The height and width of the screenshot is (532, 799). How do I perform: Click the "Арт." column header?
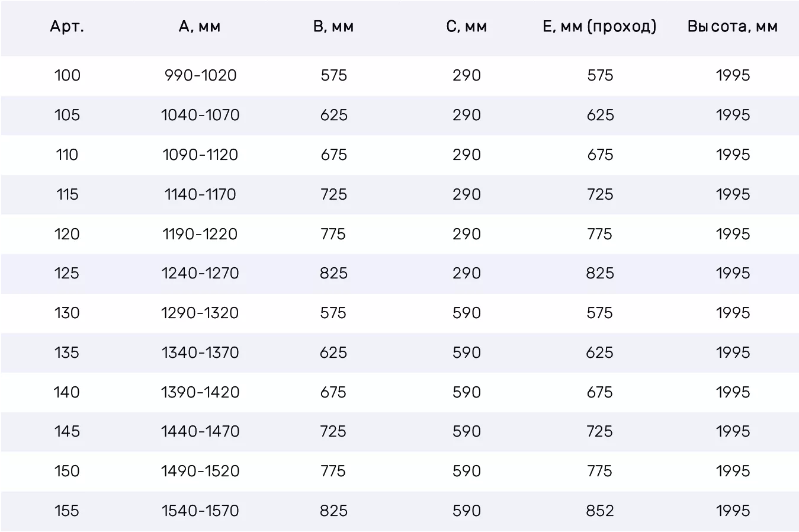(x=67, y=27)
